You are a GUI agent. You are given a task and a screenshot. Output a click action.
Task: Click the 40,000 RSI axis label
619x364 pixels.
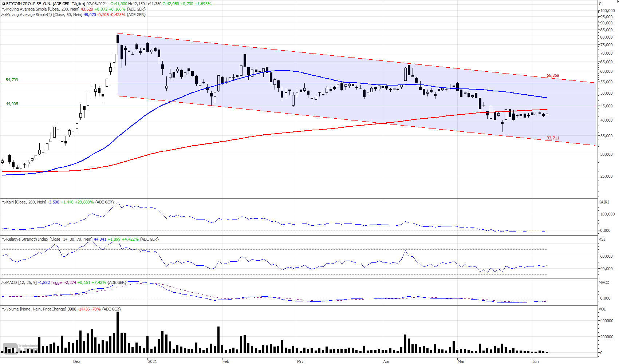(607, 269)
